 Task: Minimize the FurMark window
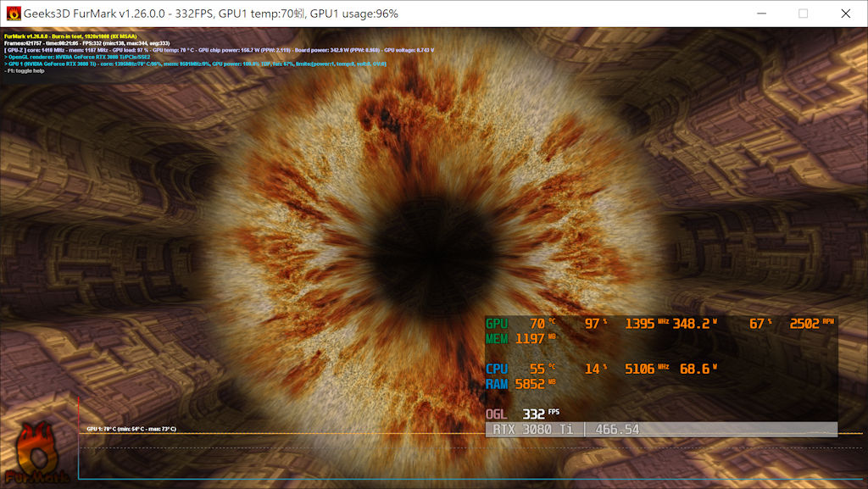point(762,14)
